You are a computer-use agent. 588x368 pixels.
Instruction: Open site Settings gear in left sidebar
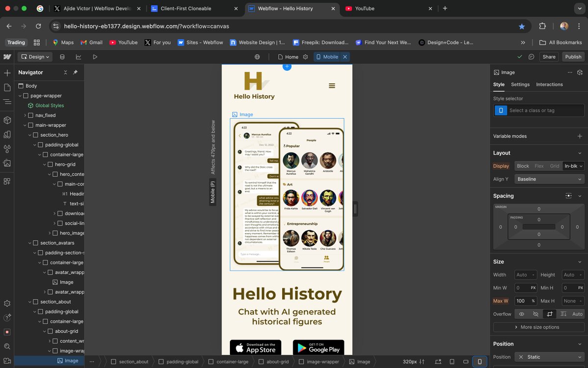[7, 304]
